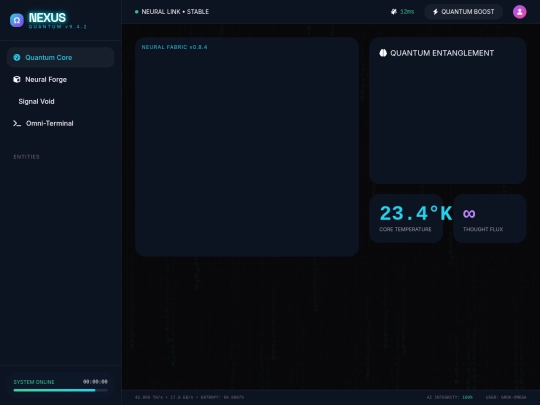Screen dimensions: 540x405
Task: Click the 00:00:00 uptime timer
Action: tap(95, 382)
